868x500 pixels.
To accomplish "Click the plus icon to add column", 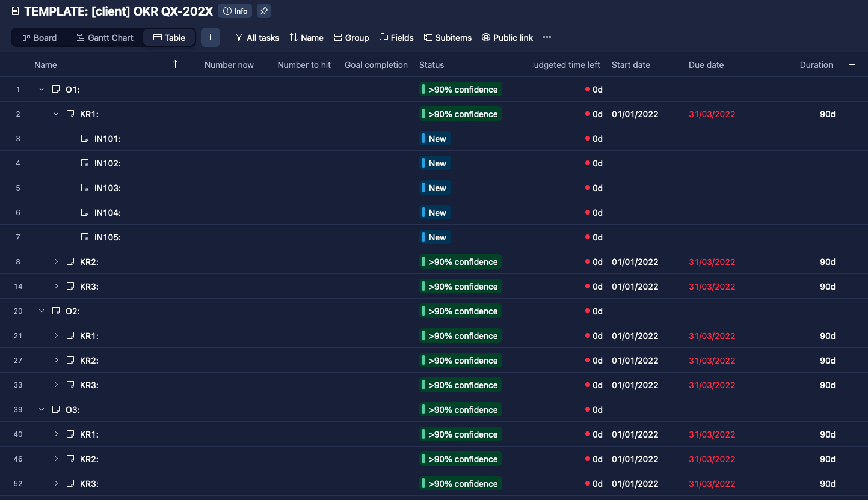I will pyautogui.click(x=852, y=65).
